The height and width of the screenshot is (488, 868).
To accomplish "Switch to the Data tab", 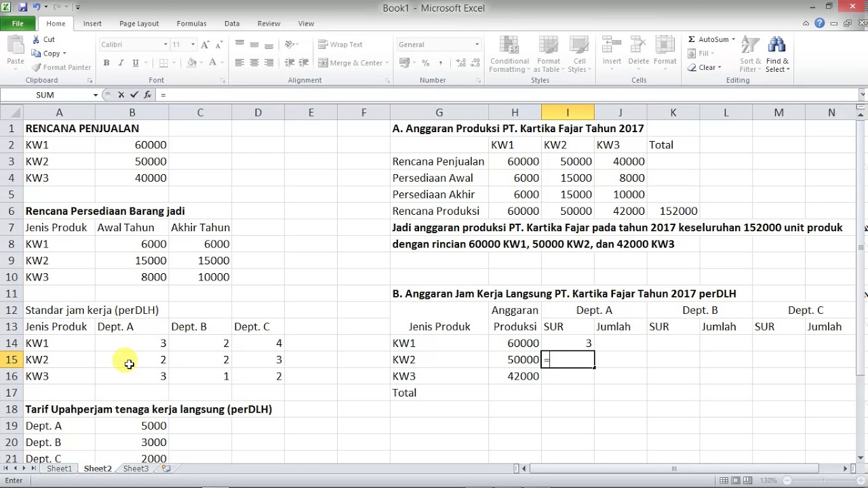I will click(x=232, y=24).
